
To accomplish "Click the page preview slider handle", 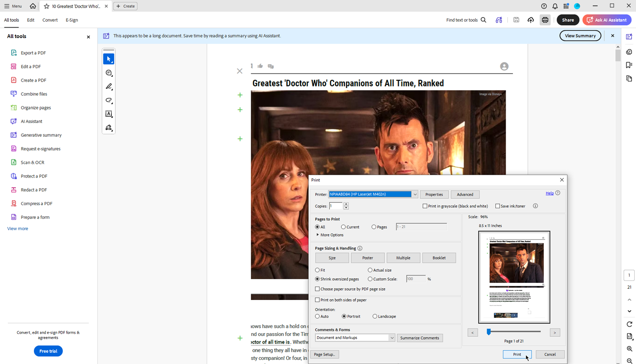I will [489, 332].
